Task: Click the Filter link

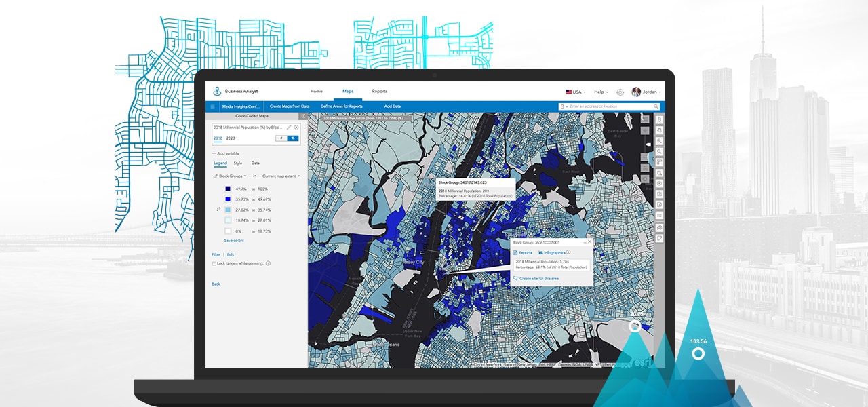Action: 216,254
